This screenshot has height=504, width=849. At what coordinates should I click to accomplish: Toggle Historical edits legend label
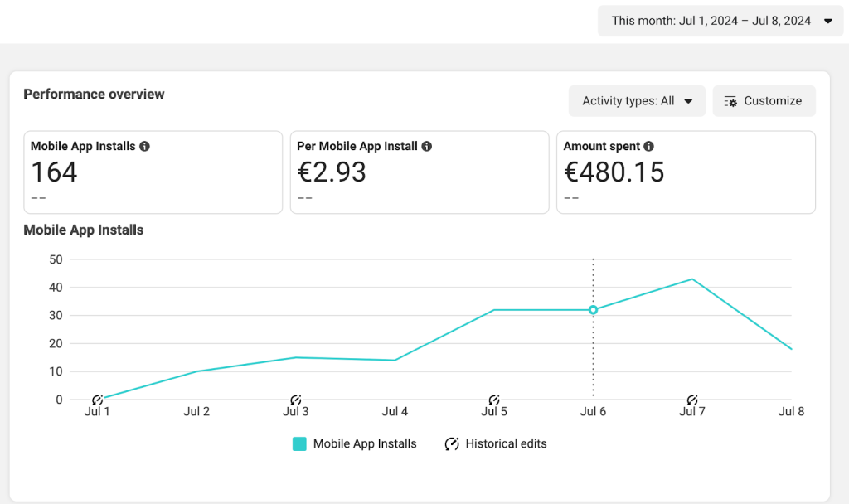pyautogui.click(x=506, y=444)
